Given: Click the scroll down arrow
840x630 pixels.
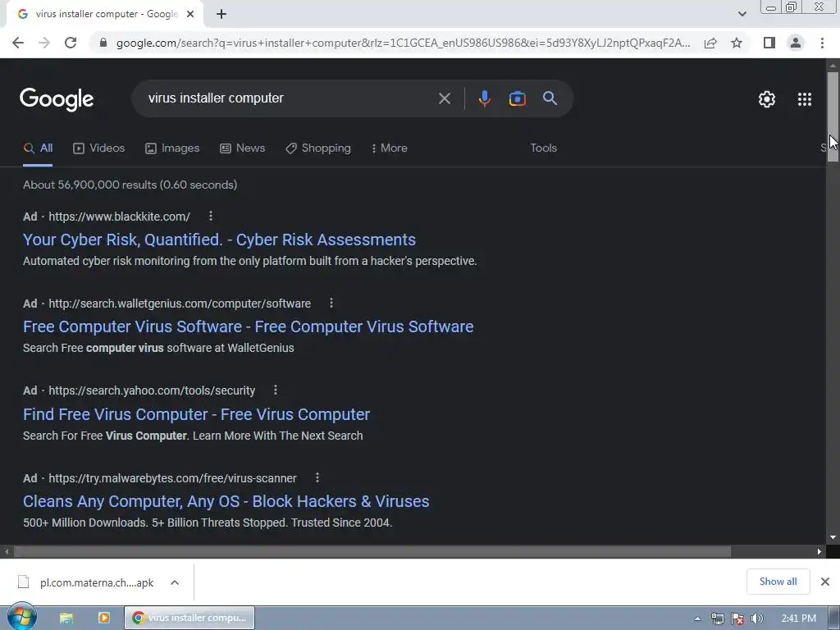Looking at the screenshot, I should (833, 537).
